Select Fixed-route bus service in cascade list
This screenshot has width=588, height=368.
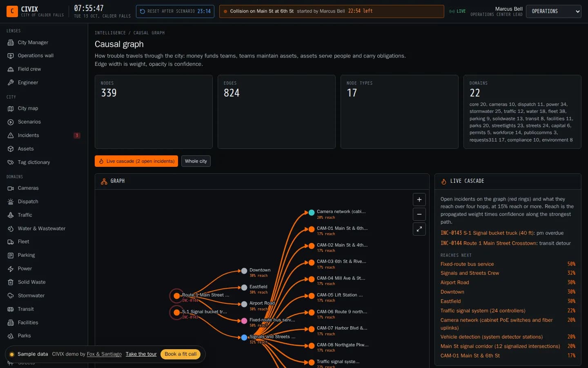(508, 264)
